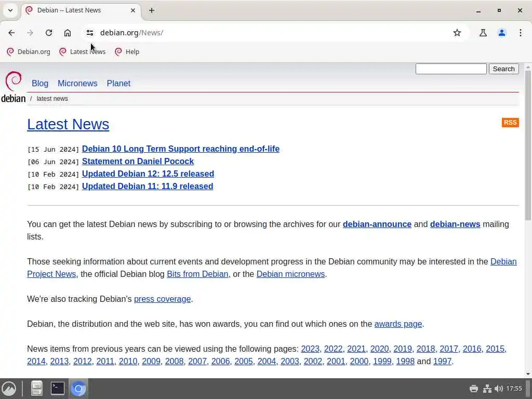
Task: View site information icon in address bar
Action: (x=90, y=33)
